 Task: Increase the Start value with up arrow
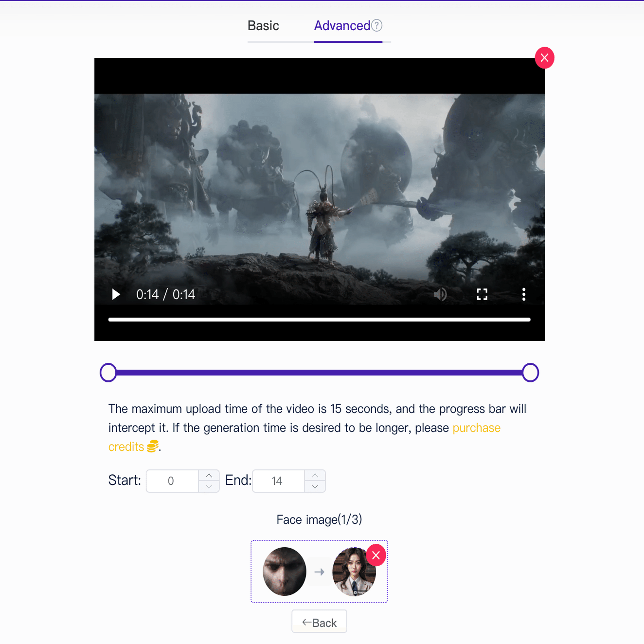(209, 476)
